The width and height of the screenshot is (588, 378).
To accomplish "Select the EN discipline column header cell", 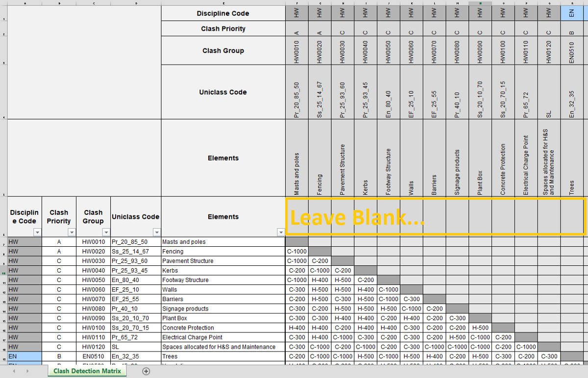I will [571, 13].
